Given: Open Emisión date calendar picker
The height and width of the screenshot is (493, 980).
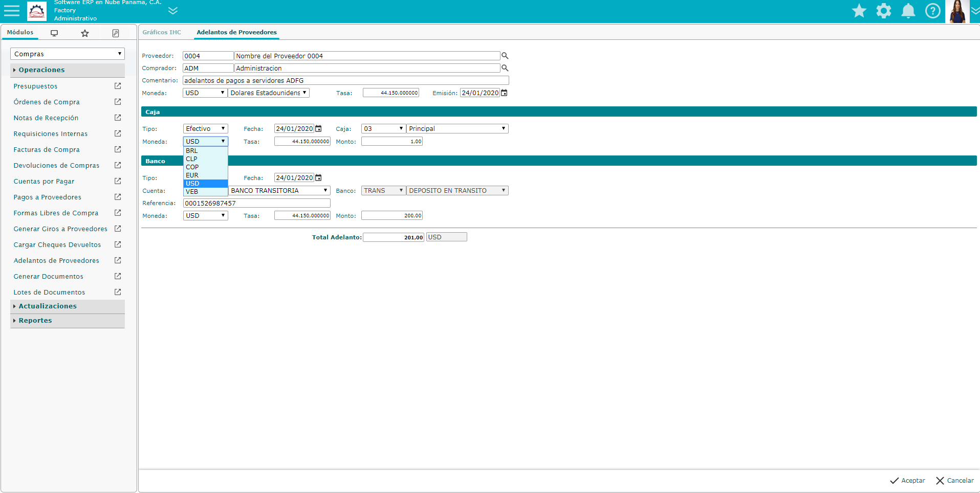Looking at the screenshot, I should [504, 93].
